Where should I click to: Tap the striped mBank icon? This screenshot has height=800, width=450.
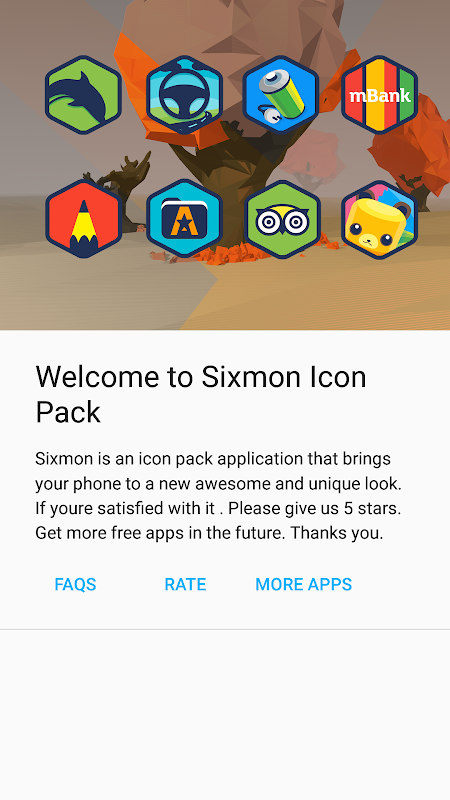pos(380,95)
